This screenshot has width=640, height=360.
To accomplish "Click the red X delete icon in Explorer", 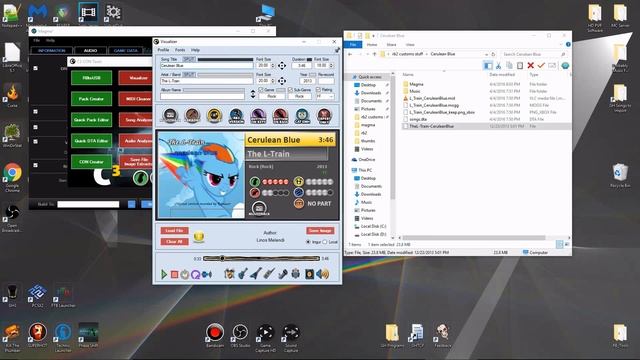I will click(531, 65).
